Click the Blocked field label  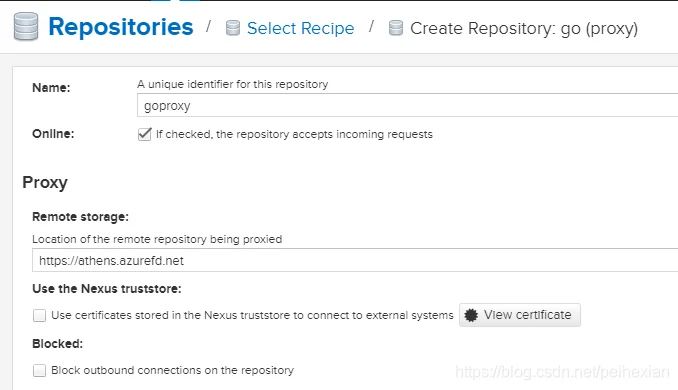pos(58,344)
